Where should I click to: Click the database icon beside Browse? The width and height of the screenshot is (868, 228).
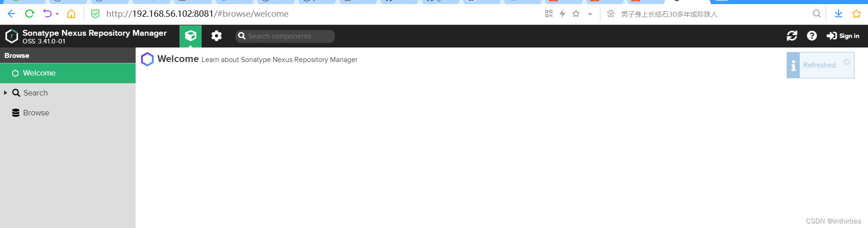click(x=16, y=113)
